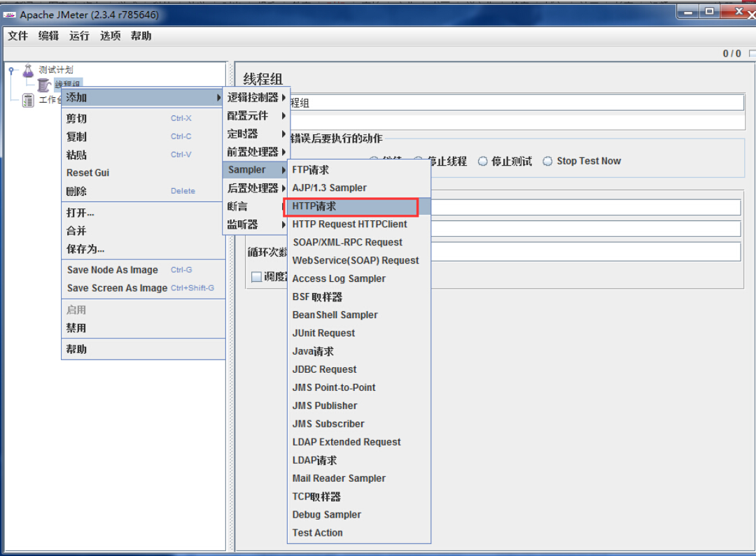This screenshot has height=556, width=756.
Task: Click the thread group name input field
Action: pos(518,103)
